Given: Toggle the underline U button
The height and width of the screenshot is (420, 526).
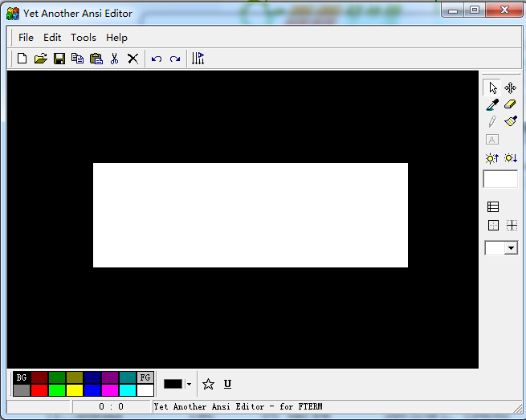Looking at the screenshot, I should 227,384.
